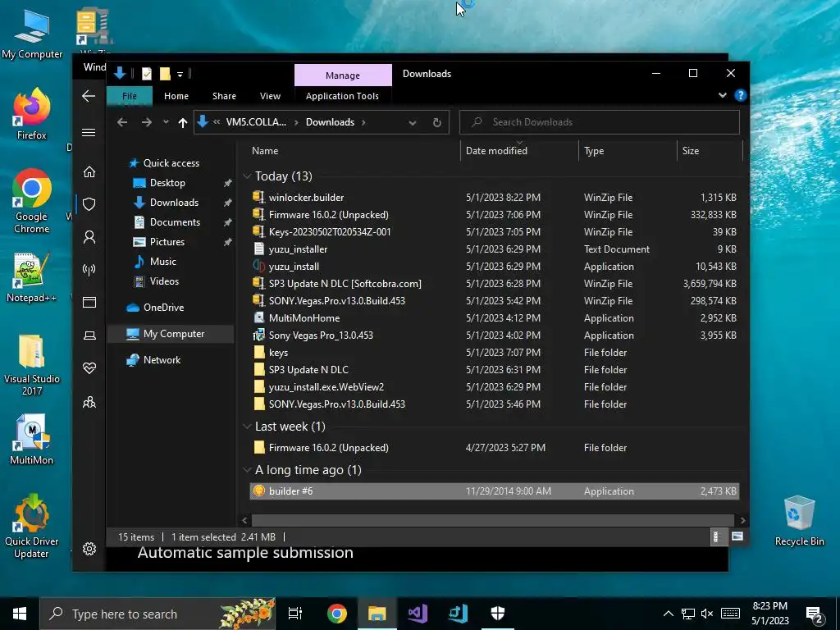Click the horizontal scrollbar in file list
This screenshot has width=840, height=630.
[493, 520]
